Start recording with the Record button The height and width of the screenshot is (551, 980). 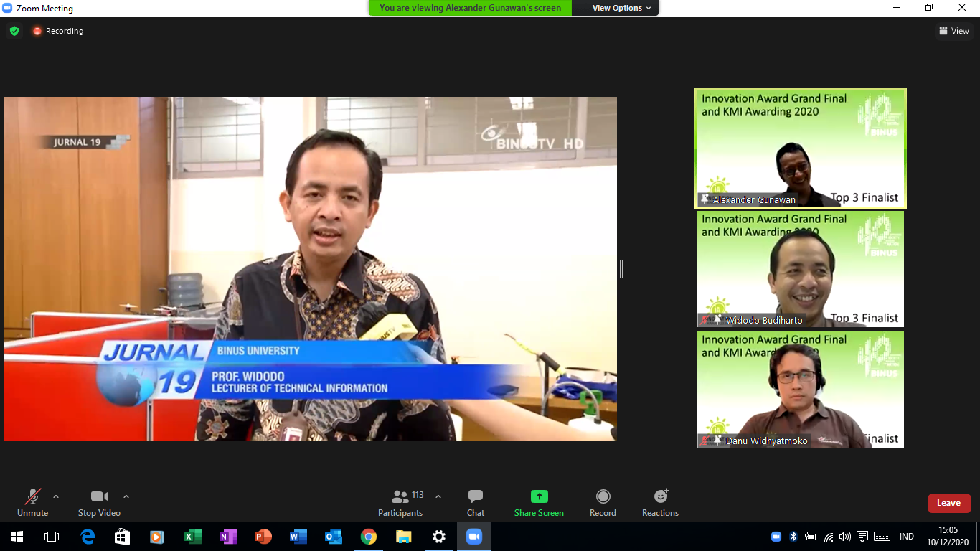(603, 502)
